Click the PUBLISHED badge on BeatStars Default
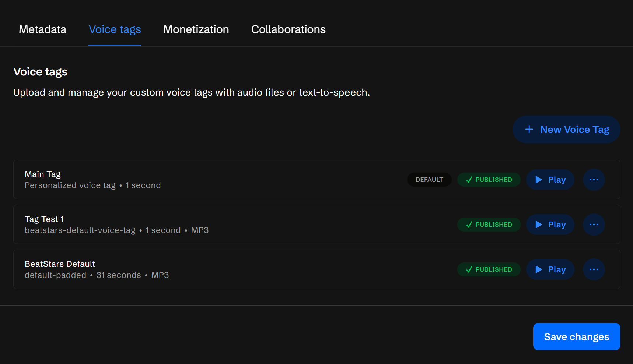Viewport: 633px width, 364px height. [x=489, y=269]
